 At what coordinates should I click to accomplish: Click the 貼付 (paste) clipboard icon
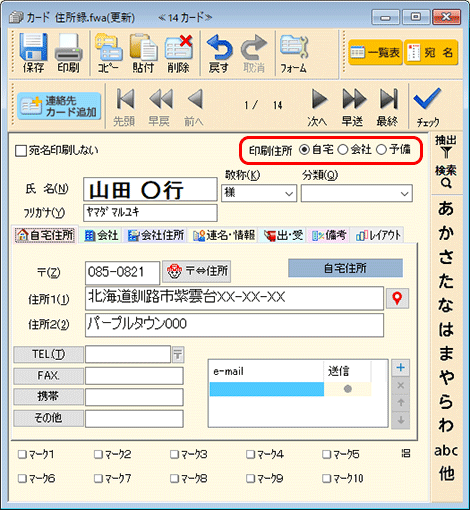pos(143,47)
